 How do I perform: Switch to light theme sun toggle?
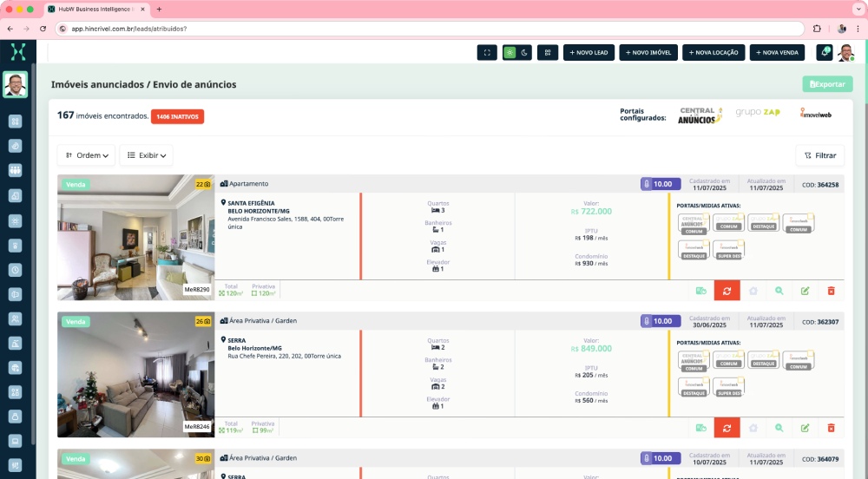pyautogui.click(x=510, y=52)
